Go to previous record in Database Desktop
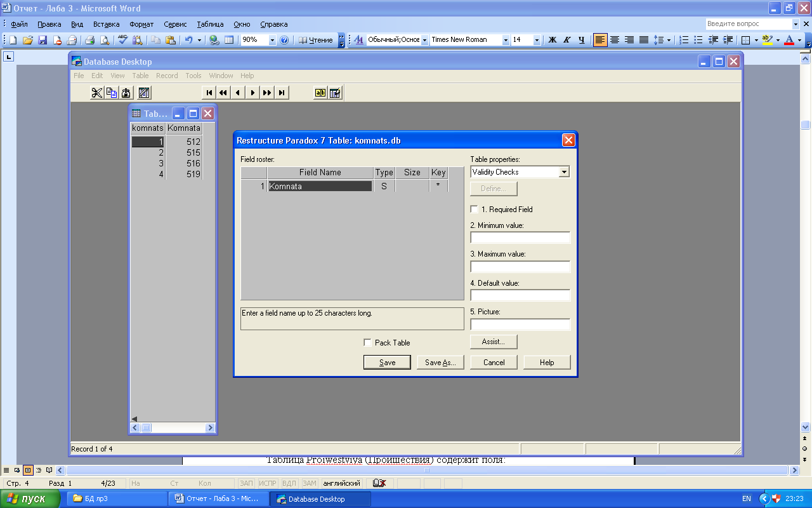The image size is (812, 508). coord(238,93)
